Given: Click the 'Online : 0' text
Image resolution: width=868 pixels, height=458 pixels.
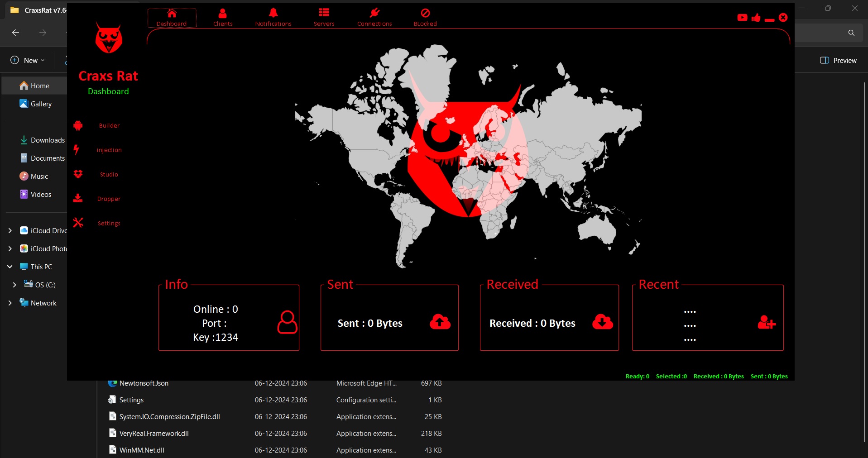Looking at the screenshot, I should [216, 309].
